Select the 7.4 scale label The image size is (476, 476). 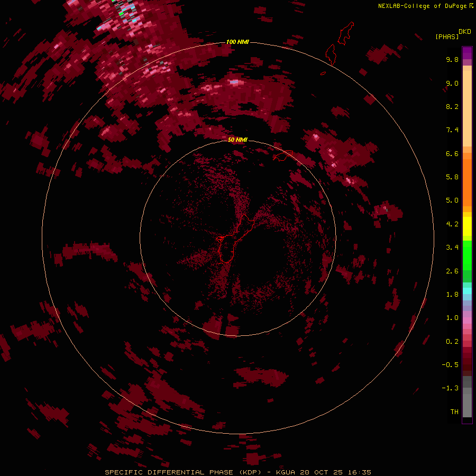point(452,130)
